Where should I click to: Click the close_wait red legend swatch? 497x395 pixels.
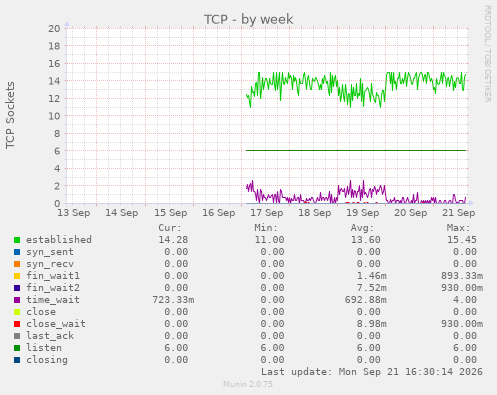coord(17,324)
